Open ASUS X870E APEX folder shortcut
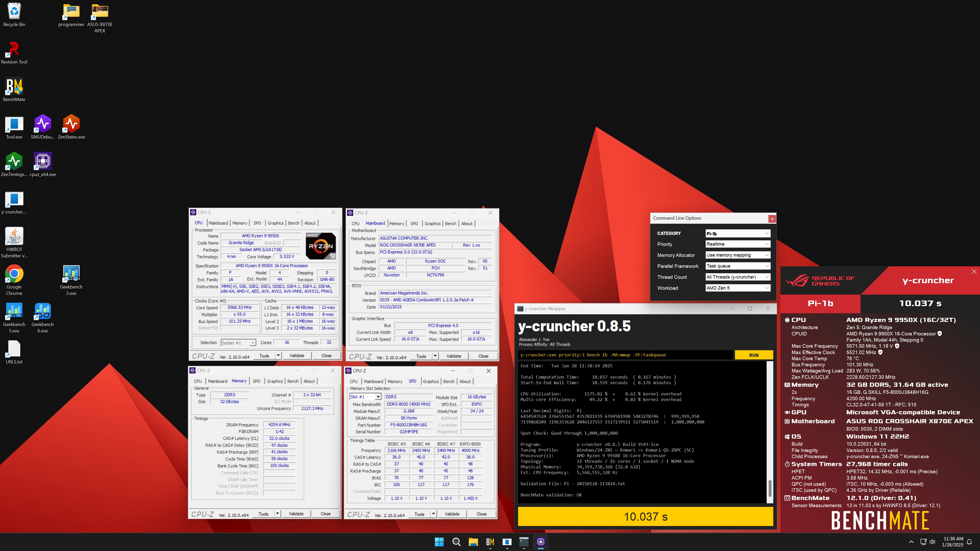Image resolution: width=980 pixels, height=551 pixels. pos(100,18)
